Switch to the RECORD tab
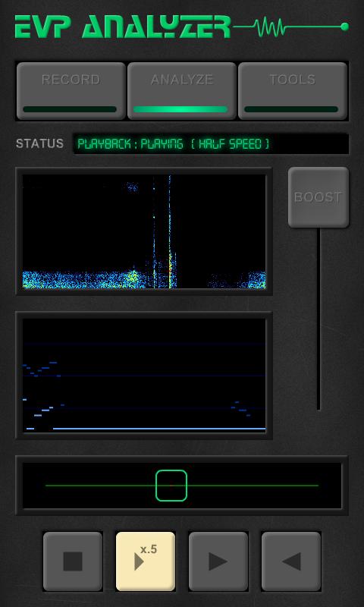 coord(71,91)
